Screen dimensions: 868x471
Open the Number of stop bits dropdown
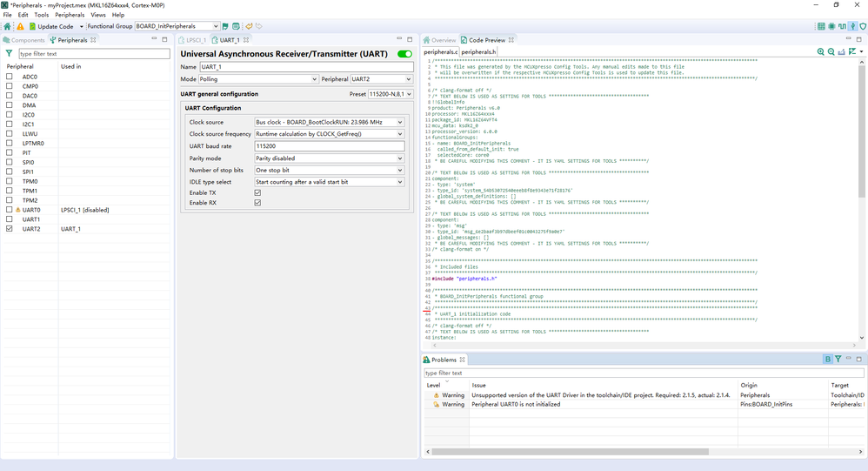pyautogui.click(x=330, y=170)
